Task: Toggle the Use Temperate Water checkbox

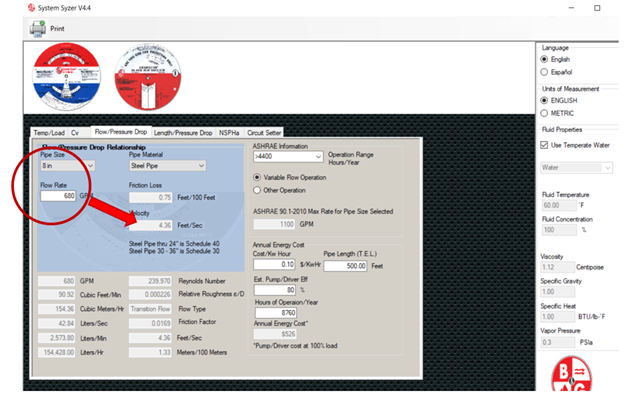Action: point(544,145)
